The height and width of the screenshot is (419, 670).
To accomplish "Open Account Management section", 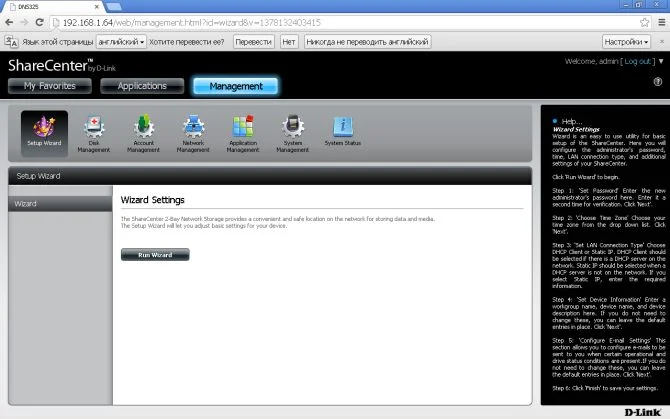I will click(143, 134).
